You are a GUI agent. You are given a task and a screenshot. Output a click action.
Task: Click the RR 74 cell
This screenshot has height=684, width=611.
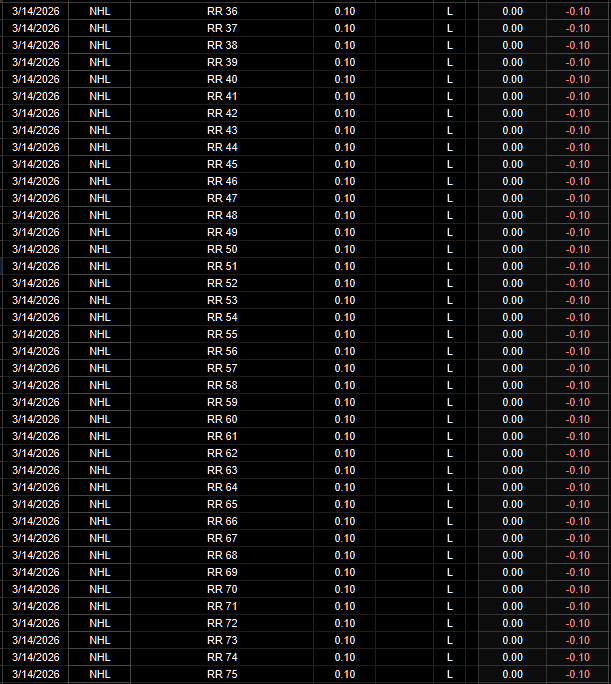[222, 658]
